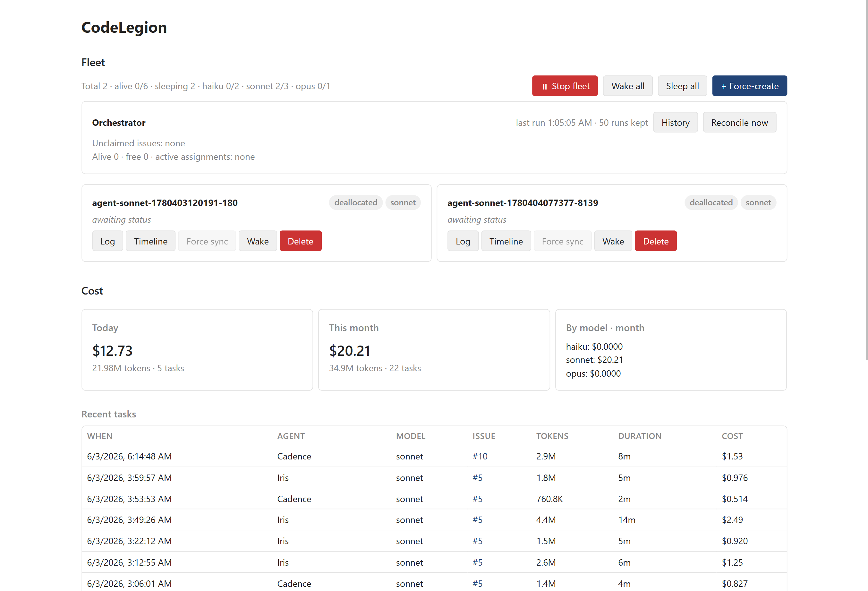The height and width of the screenshot is (591, 868).
Task: Click Iris agent in the 3:22:12 AM row
Action: pos(283,541)
